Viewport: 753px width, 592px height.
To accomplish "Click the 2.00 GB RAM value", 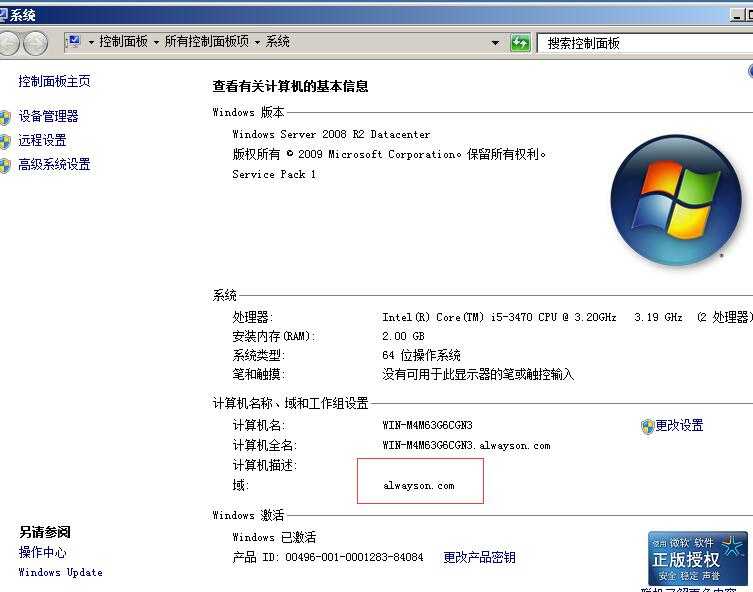I will (403, 336).
